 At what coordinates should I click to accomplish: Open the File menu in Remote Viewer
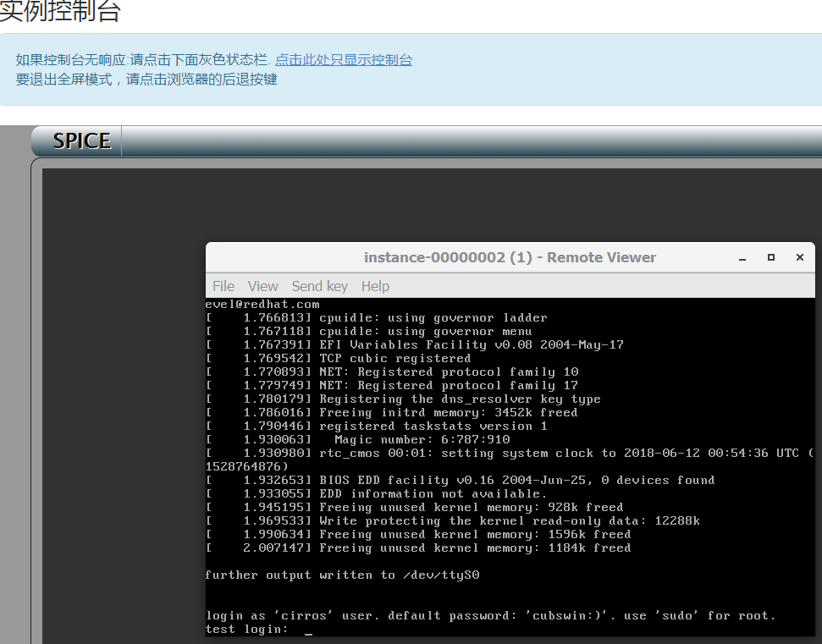click(x=223, y=286)
